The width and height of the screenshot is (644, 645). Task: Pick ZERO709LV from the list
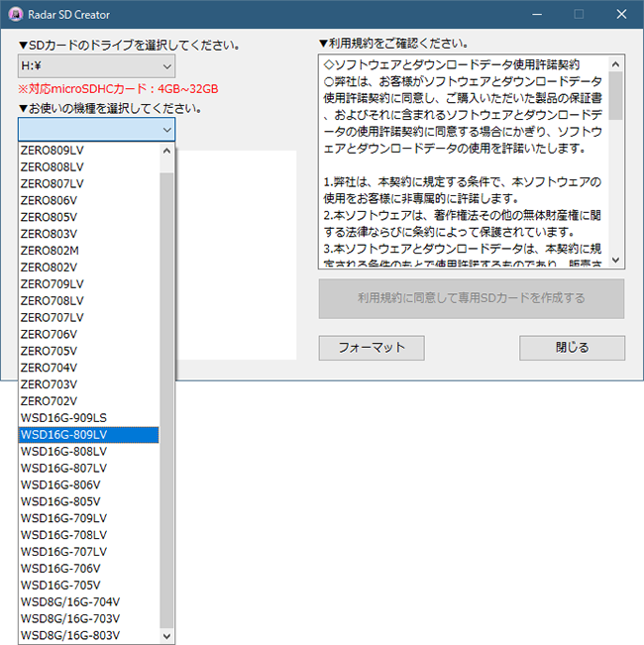pyautogui.click(x=88, y=284)
